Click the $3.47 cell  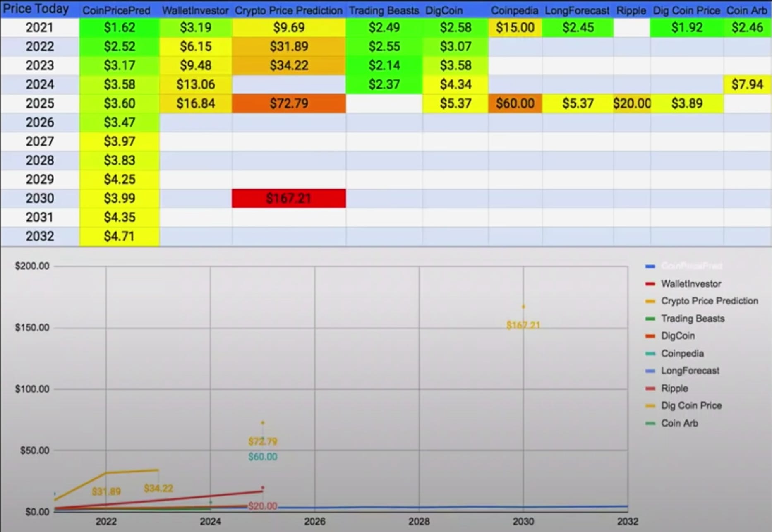pos(120,122)
